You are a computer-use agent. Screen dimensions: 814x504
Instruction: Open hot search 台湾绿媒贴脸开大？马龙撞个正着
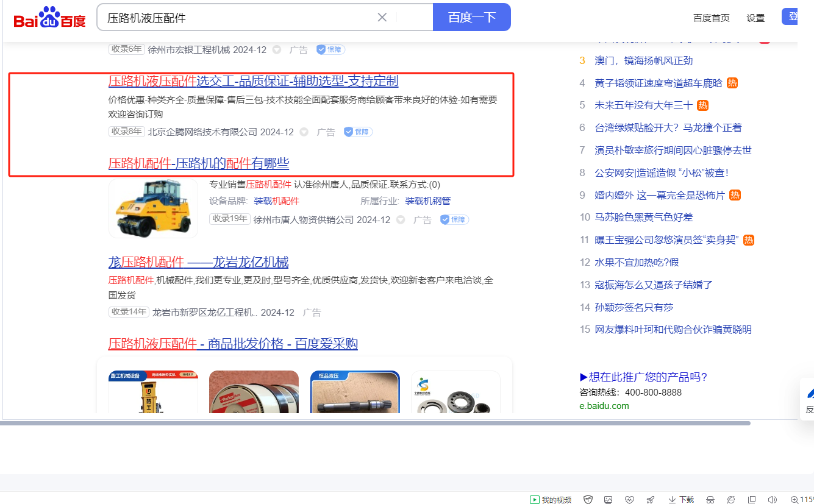(668, 128)
